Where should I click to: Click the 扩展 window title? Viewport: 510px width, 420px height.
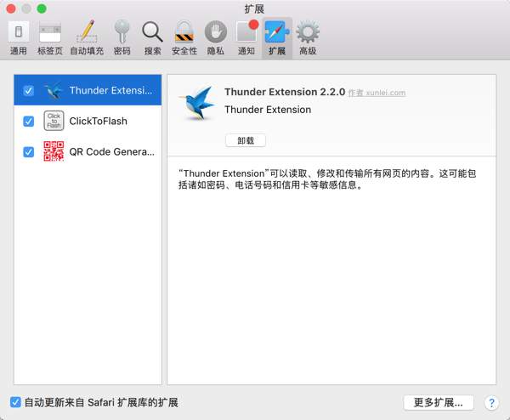pyautogui.click(x=254, y=9)
